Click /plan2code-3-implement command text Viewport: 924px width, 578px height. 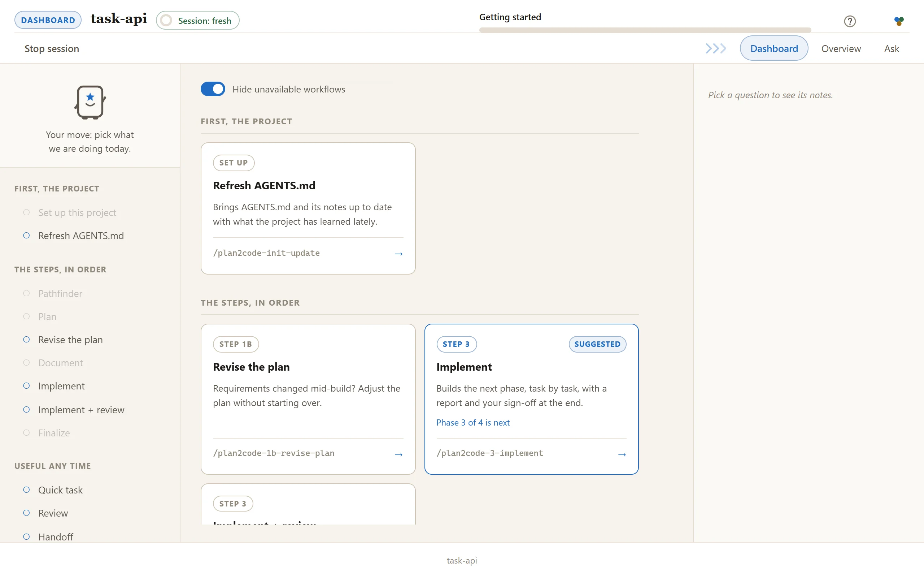pyautogui.click(x=489, y=453)
